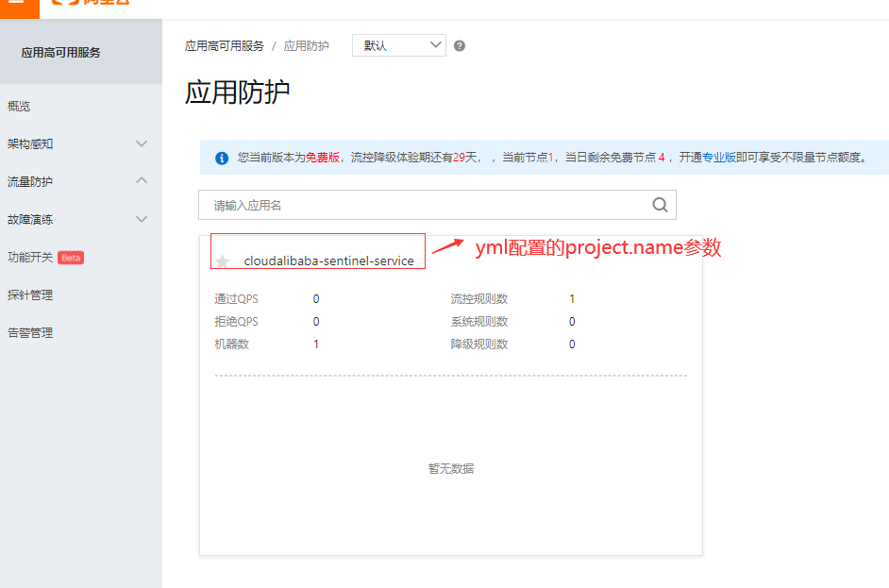
Task: Click the 免费版 text in banner
Action: pyautogui.click(x=323, y=158)
